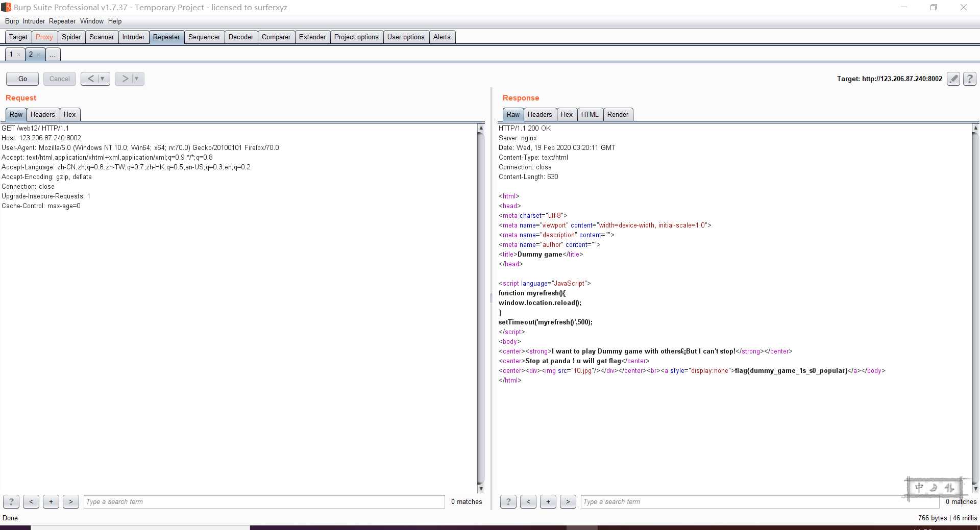
Task: Show the response Raw view
Action: point(513,114)
